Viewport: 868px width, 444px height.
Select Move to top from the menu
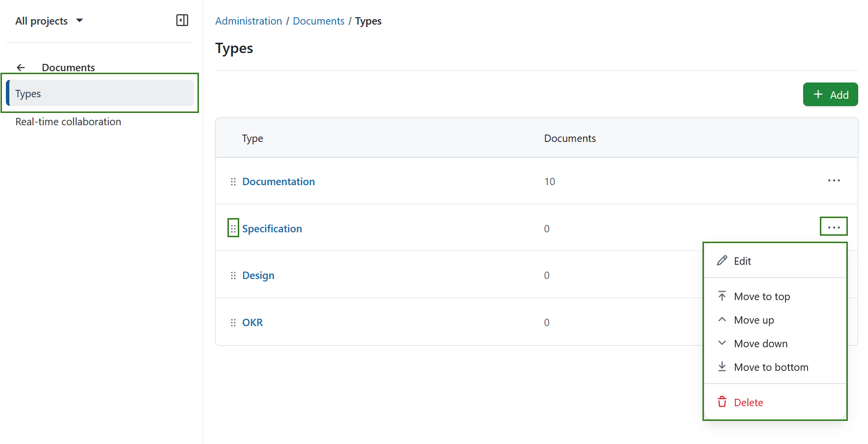[x=762, y=296]
